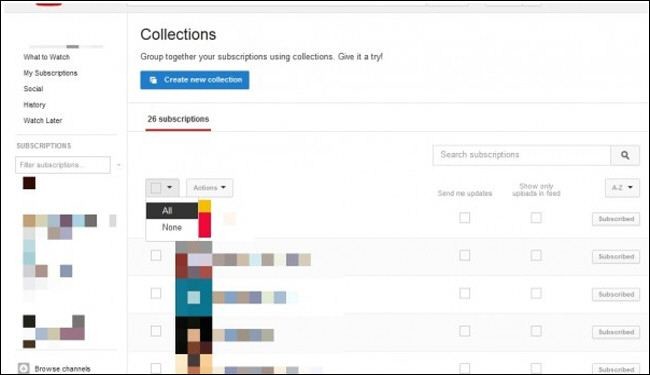Click the search magnifier icon button

[625, 155]
